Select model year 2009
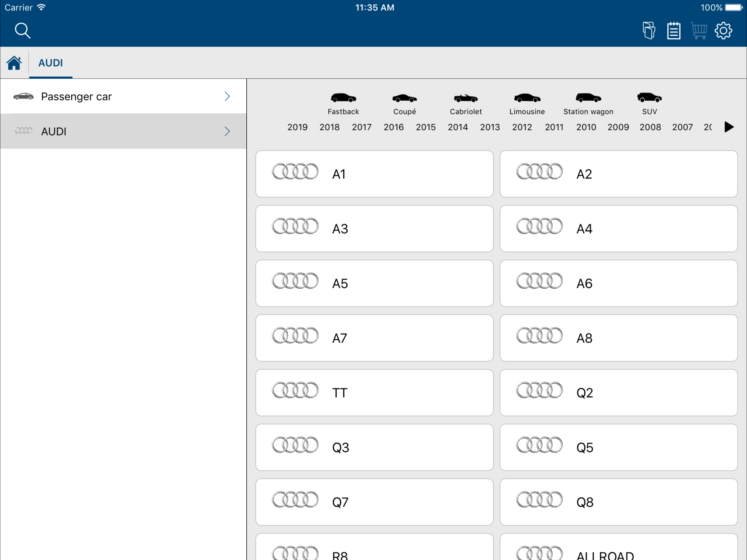Viewport: 747px width, 560px height. click(x=618, y=127)
